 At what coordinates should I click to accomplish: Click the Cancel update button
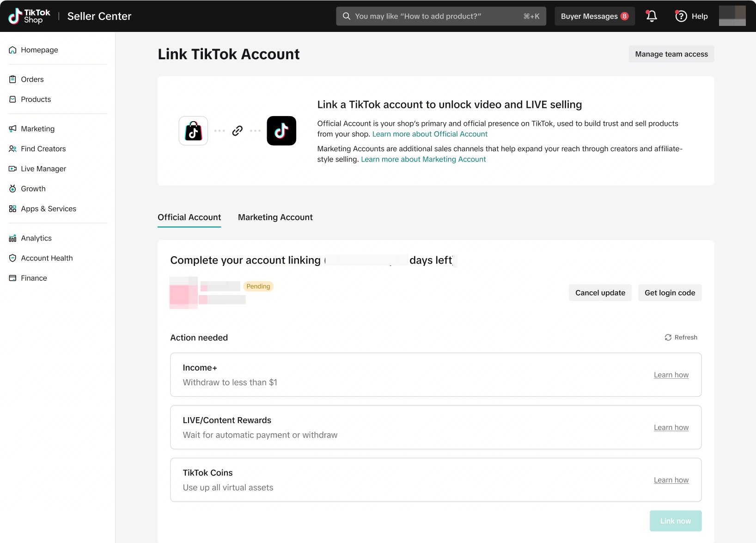[600, 293]
